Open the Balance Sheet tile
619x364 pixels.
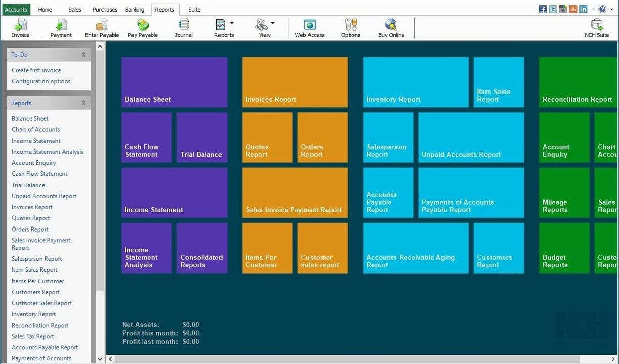click(174, 82)
